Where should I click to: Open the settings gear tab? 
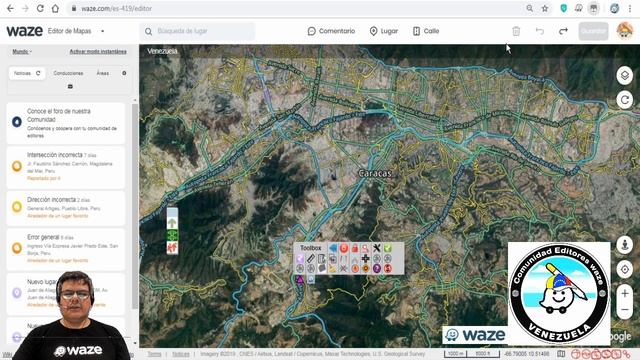point(124,73)
